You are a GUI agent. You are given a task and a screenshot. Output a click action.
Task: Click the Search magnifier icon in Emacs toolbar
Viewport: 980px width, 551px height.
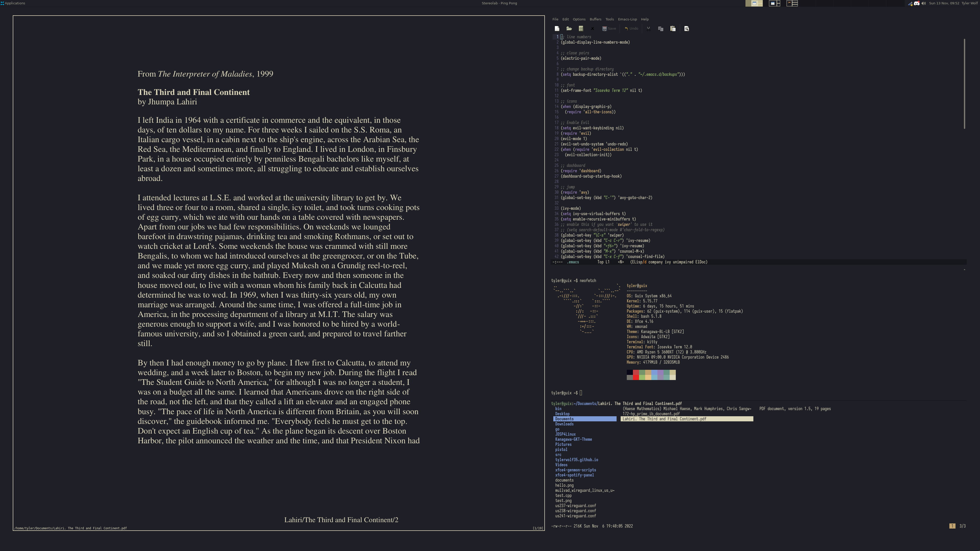point(687,29)
